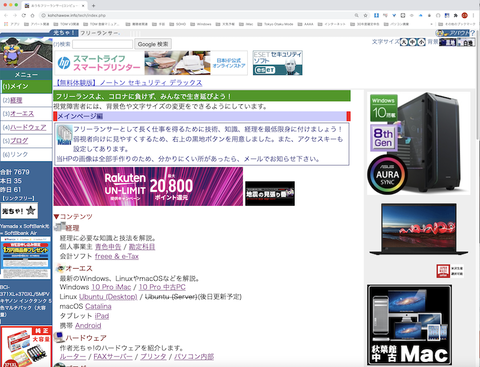Click the 経理 section icon under コンテンツ
This screenshot has height=367, width=480.
point(60,227)
